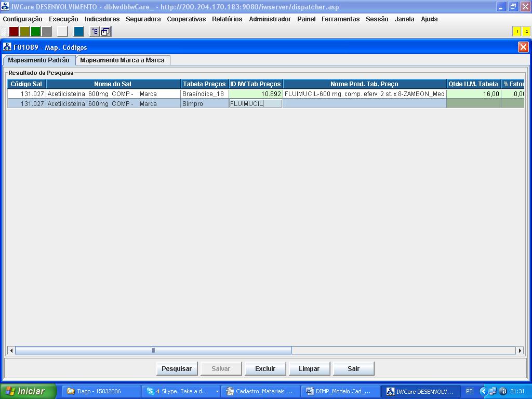Switch to Mapeamento Marca a Marca tab
The image size is (532, 399).
(122, 60)
